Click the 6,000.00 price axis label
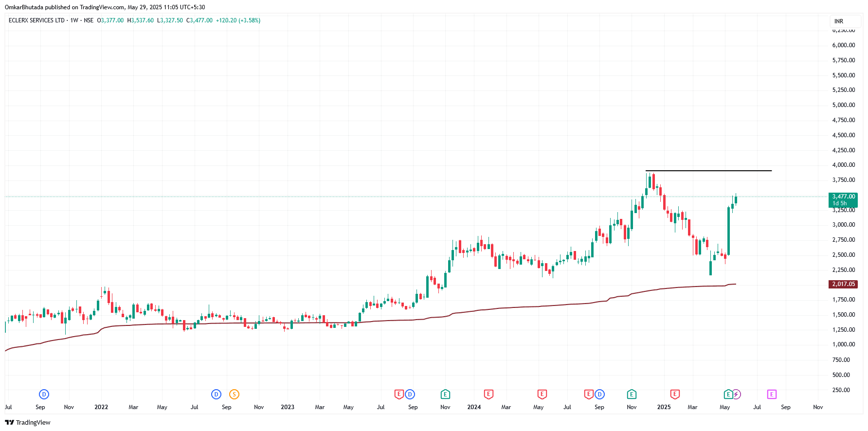Viewport: 868px width, 431px height. pos(844,45)
